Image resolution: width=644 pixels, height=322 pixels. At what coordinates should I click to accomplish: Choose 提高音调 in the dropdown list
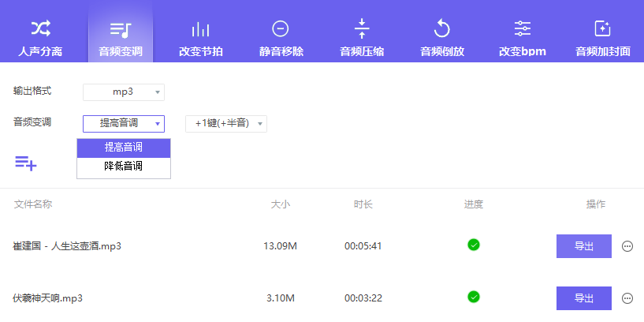[x=124, y=148]
